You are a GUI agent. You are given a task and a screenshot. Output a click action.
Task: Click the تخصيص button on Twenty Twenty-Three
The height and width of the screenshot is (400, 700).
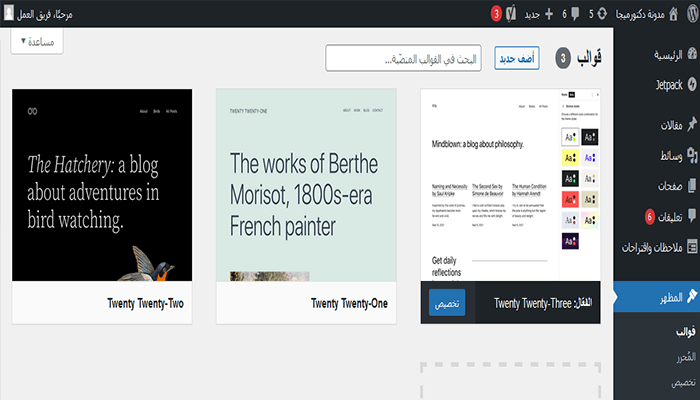[x=446, y=302]
